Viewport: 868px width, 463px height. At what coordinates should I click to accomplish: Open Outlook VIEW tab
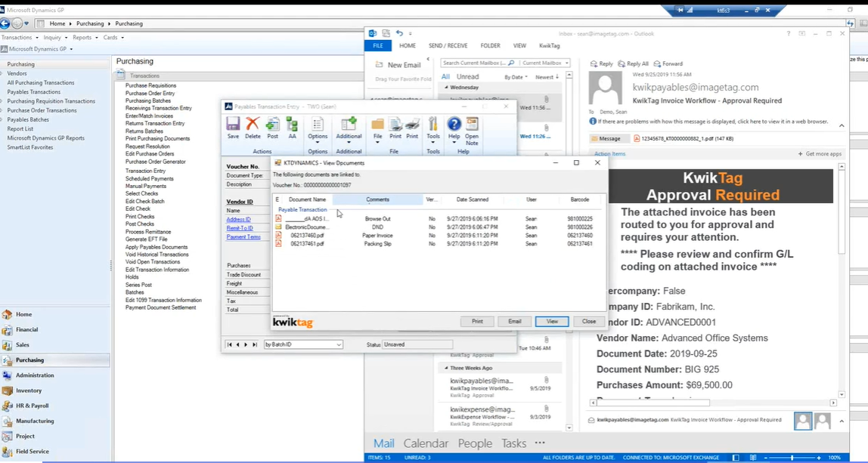pyautogui.click(x=519, y=46)
